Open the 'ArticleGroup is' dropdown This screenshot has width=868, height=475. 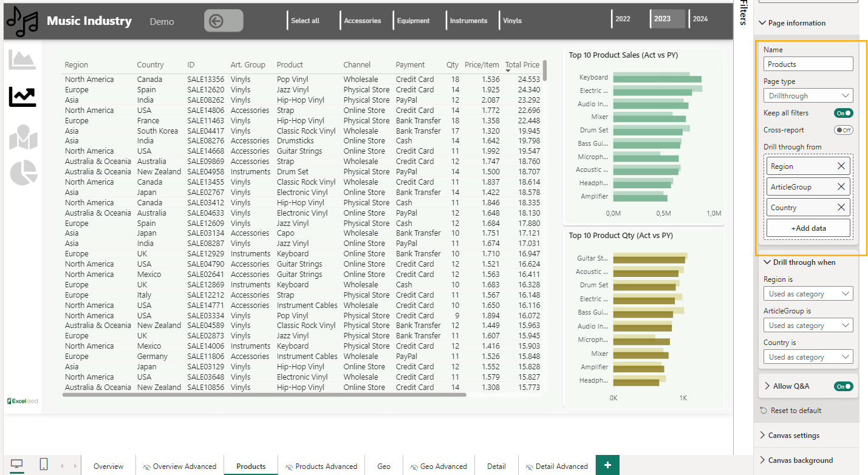pyautogui.click(x=808, y=325)
